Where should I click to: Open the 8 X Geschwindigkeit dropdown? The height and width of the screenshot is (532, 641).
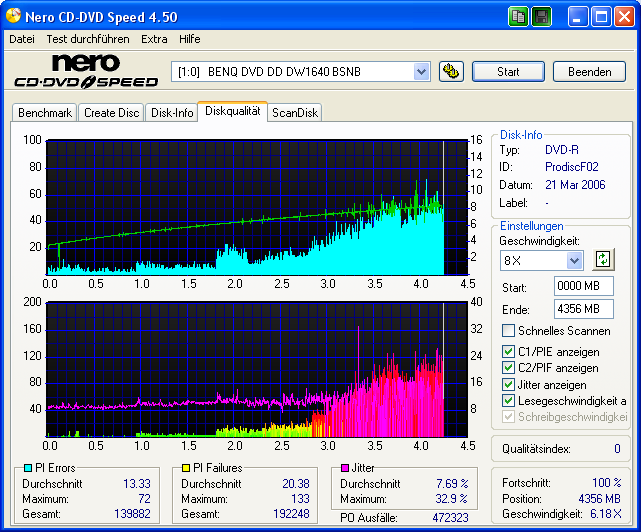(574, 260)
